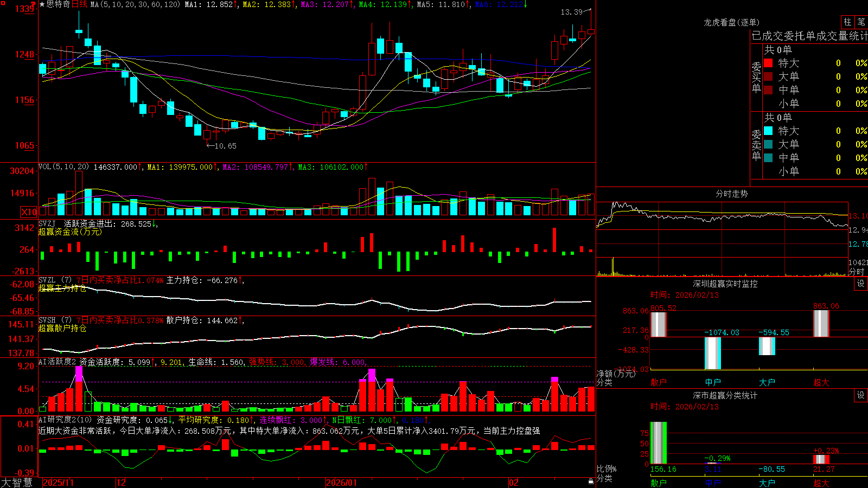The height and width of the screenshot is (488, 868).
Task: Switch to 柱 bar view in 龙虎看盘
Action: tap(847, 22)
